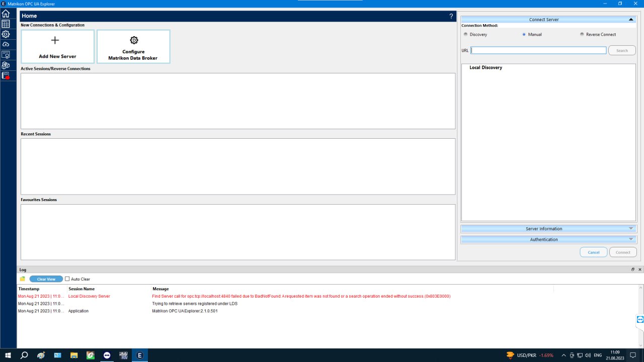The image size is (644, 362).
Task: Open the certificate manager sidebar icon
Action: click(x=6, y=55)
